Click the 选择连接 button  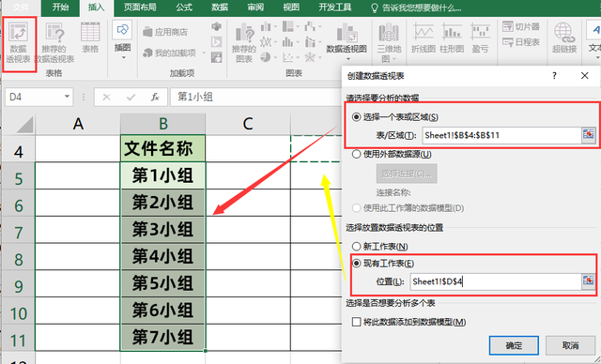pos(407,174)
